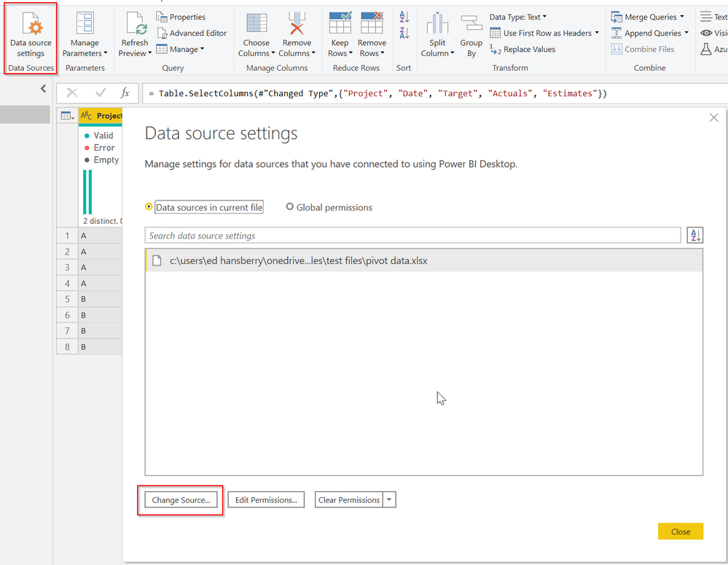Open the Remove Rows dropdown arrow
Image resolution: width=728 pixels, height=565 pixels.
[x=382, y=53]
